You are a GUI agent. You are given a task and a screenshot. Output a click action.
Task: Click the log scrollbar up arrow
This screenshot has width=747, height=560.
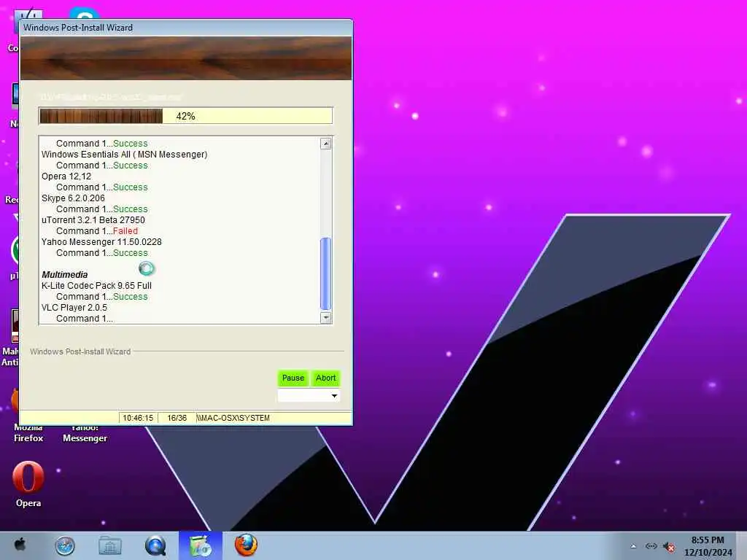point(326,144)
